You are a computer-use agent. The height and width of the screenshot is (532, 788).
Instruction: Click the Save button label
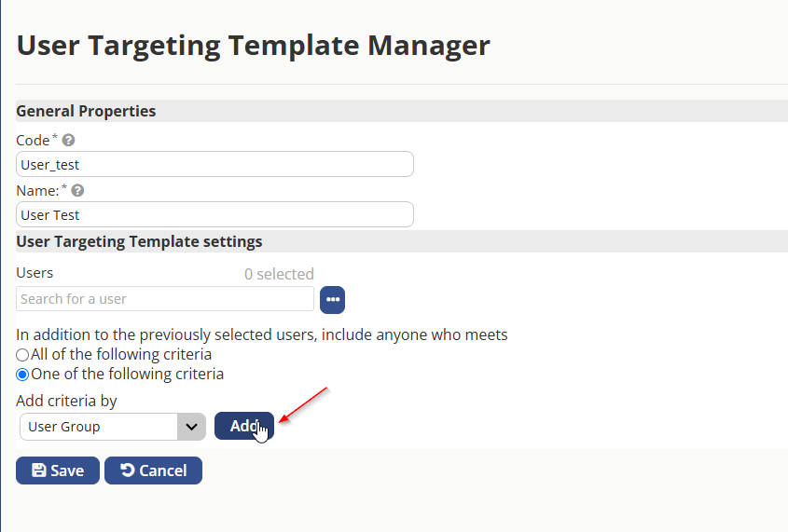point(67,471)
